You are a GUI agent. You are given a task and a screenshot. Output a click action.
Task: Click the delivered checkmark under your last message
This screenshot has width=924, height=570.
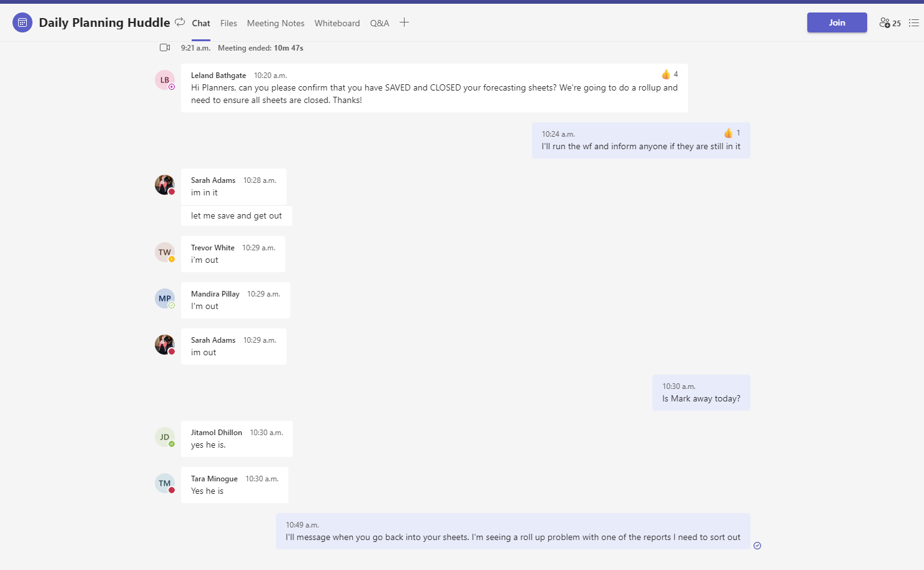757,545
